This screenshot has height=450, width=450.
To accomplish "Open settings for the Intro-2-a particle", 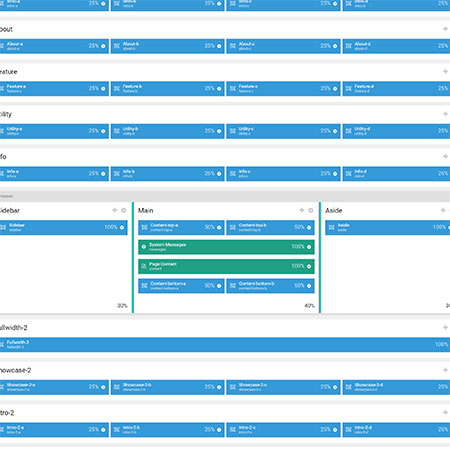I will coord(103,430).
